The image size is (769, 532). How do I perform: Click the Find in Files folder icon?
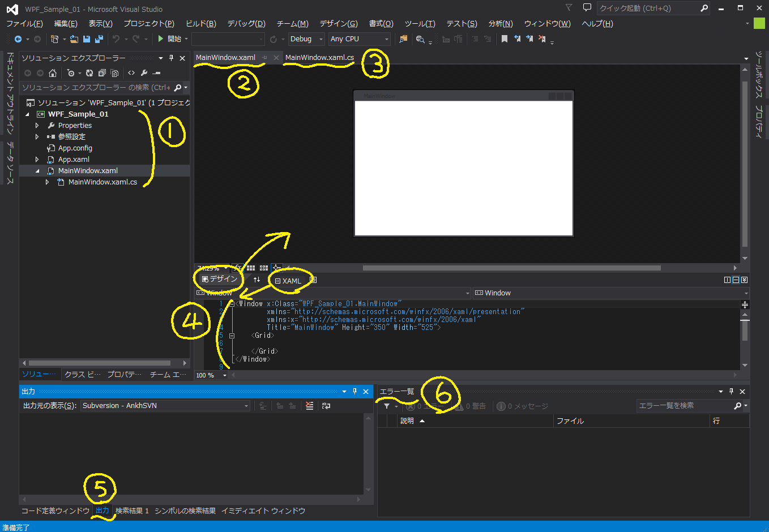click(403, 39)
